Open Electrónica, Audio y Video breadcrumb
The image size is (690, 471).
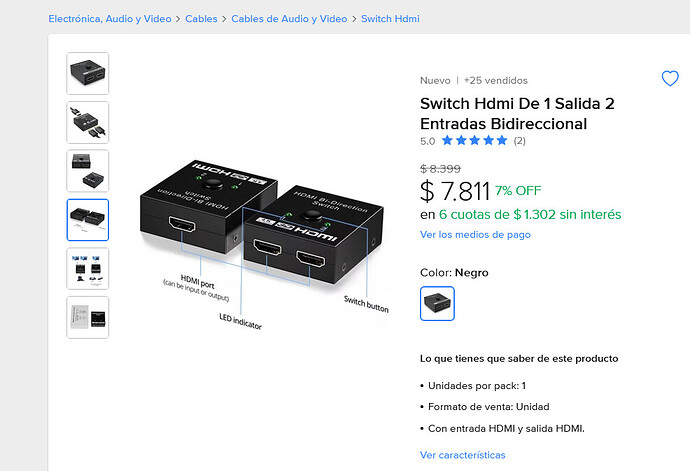110,19
